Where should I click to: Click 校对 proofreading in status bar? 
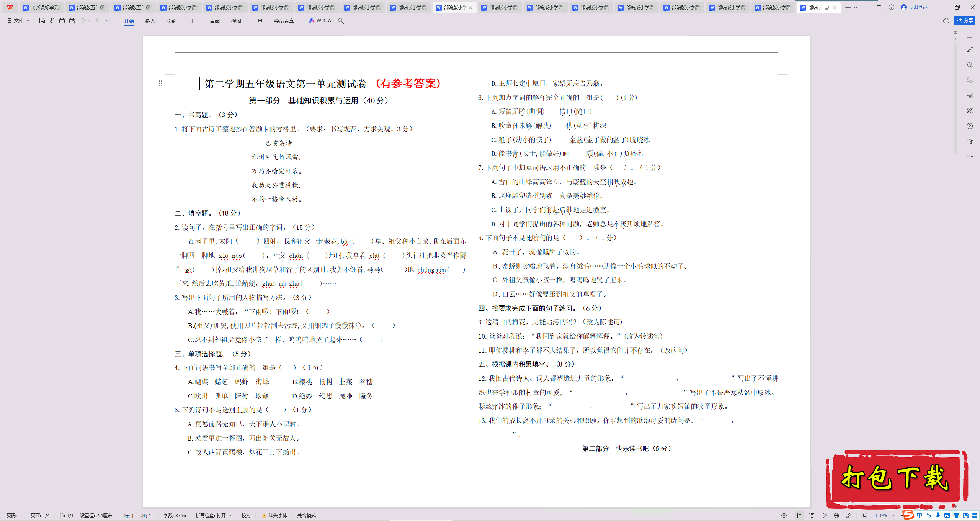point(246,516)
